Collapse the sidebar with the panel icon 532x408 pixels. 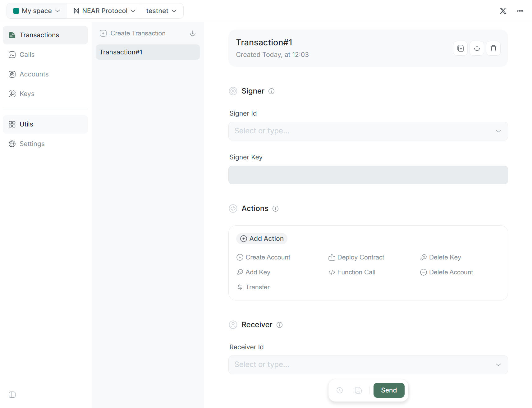point(12,395)
